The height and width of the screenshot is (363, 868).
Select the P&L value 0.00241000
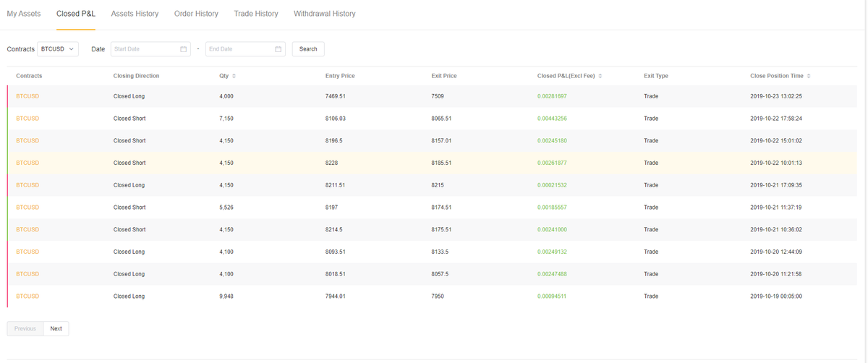pos(552,230)
